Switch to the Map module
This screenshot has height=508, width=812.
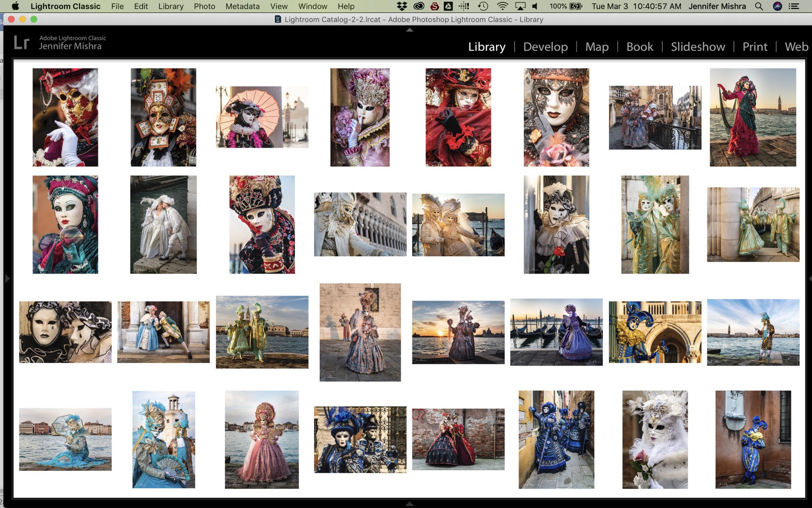597,47
